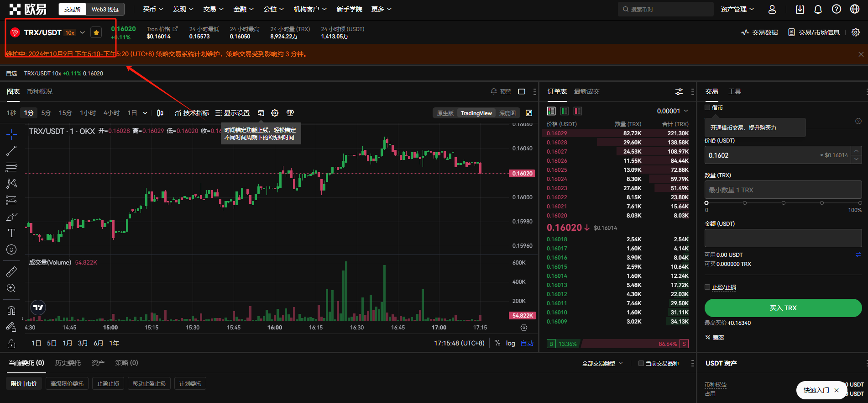Select the brush drawing tool
Viewport: 868px width, 403px height.
point(11,217)
